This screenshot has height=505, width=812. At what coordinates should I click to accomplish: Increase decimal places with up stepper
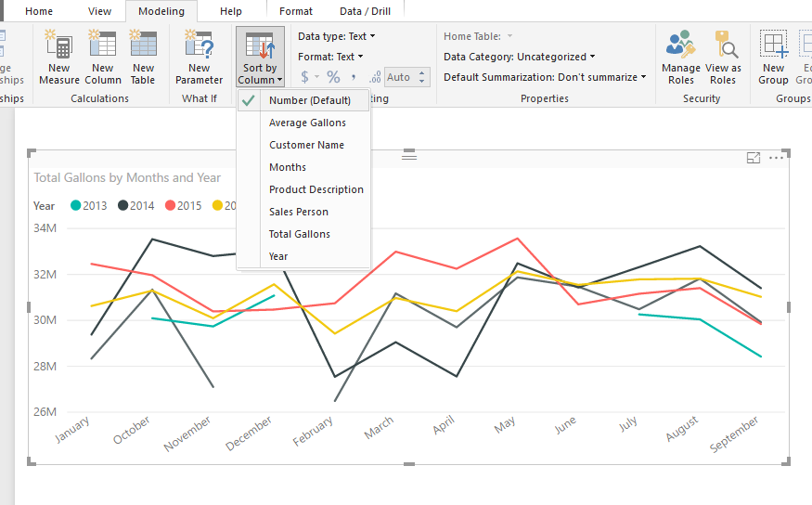pyautogui.click(x=422, y=73)
